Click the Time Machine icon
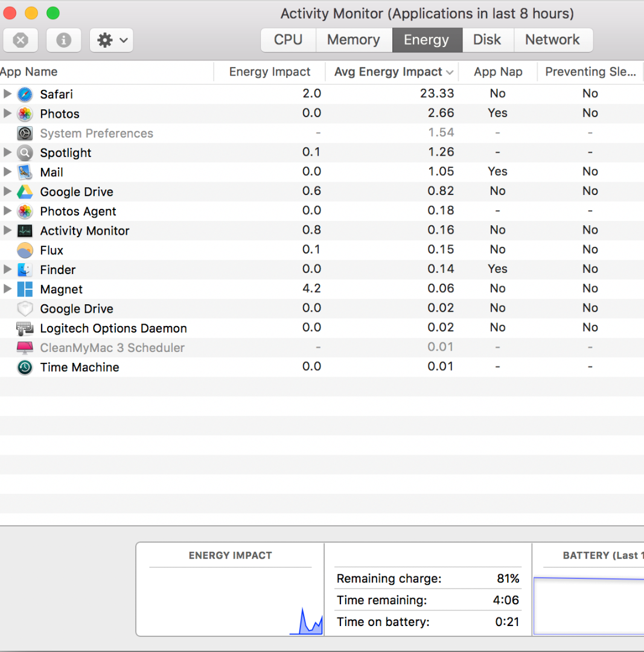 (25, 367)
